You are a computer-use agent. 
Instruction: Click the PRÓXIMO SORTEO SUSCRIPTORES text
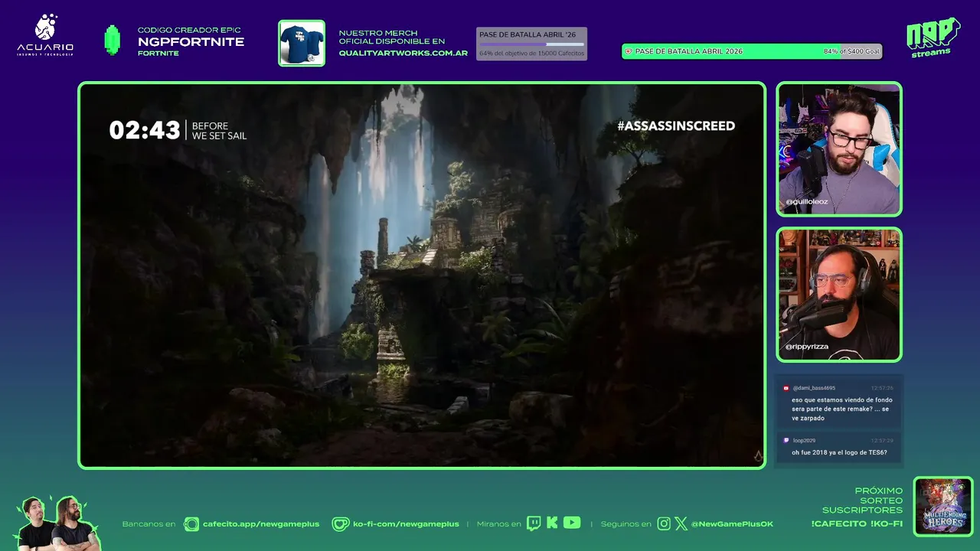862,500
